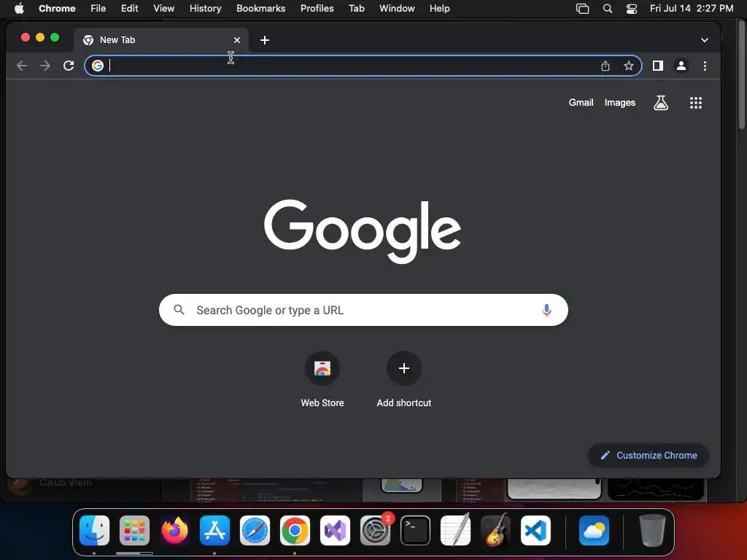Open the Edit menu
Viewport: 747px width, 560px height.
pyautogui.click(x=130, y=9)
